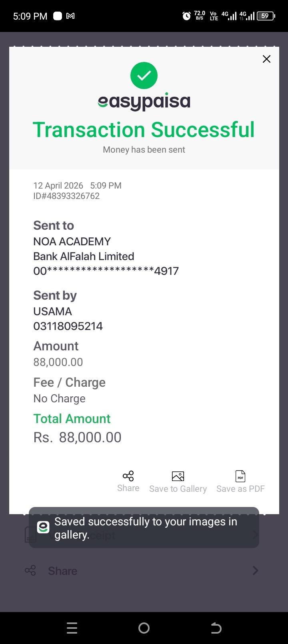The image size is (288, 644).
Task: Expand the chevron beside the saved toast
Action: [255, 535]
